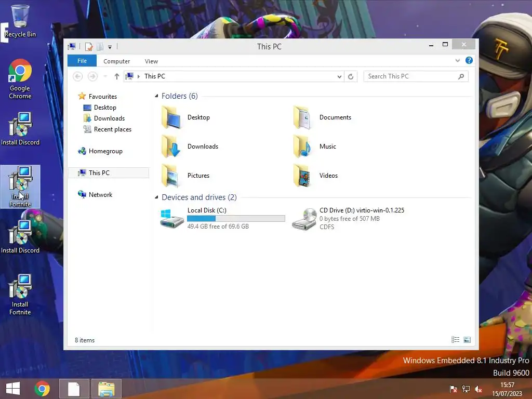532x399 pixels.
Task: Select the Desktop folder in the Folders list
Action: coord(186,117)
